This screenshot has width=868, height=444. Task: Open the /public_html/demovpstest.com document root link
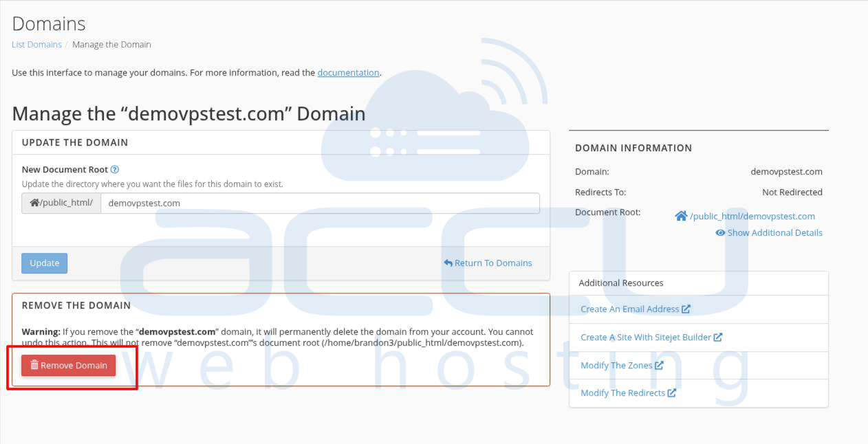click(x=752, y=217)
